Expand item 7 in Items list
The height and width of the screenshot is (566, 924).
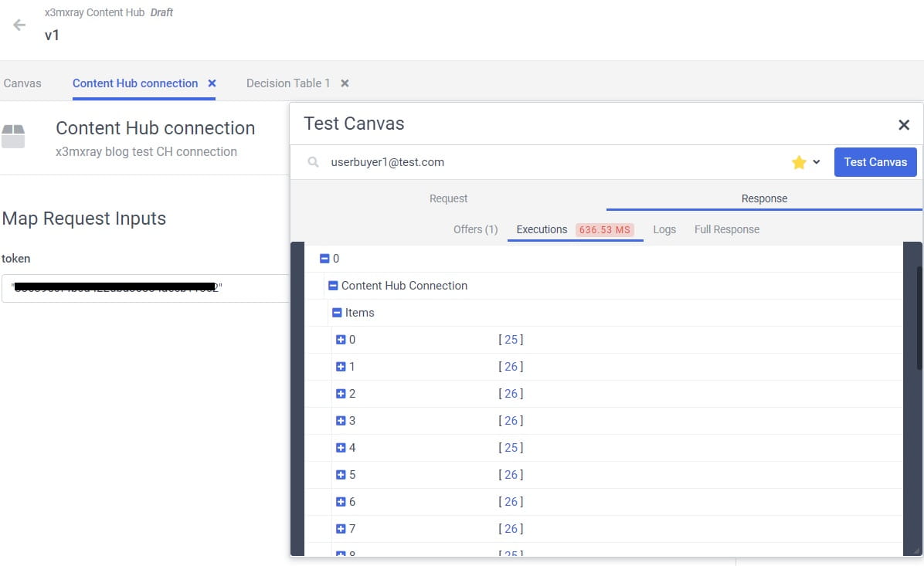point(341,529)
